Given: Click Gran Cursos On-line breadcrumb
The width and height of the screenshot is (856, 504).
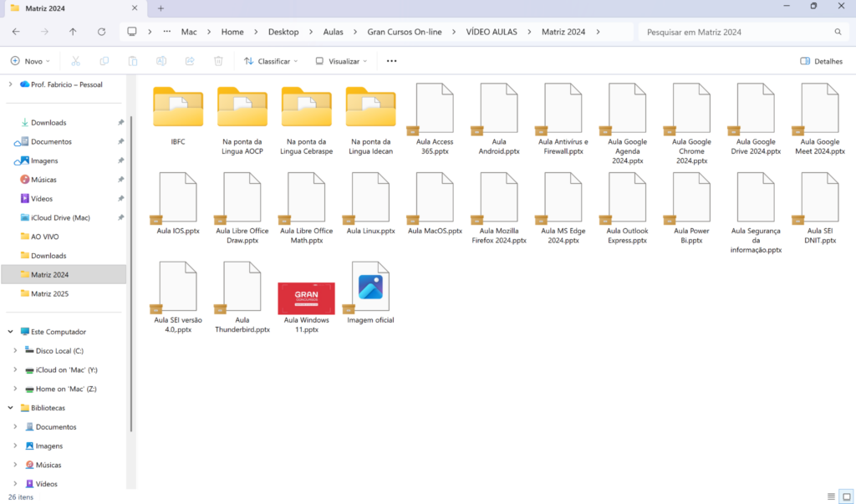Looking at the screenshot, I should [405, 33].
